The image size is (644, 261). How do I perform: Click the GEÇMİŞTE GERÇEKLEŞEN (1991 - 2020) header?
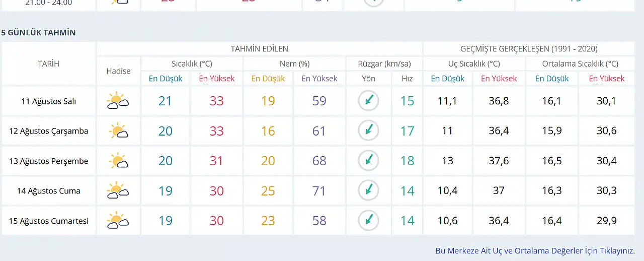[529, 49]
